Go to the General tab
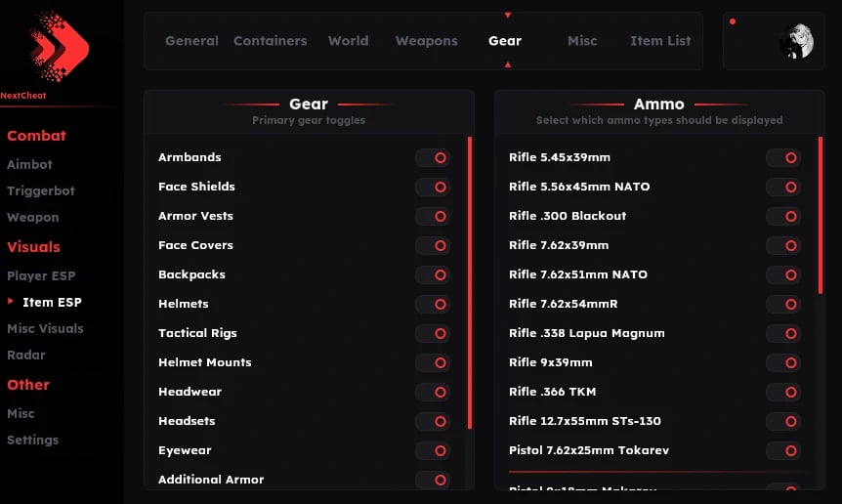842x504 pixels. click(x=191, y=41)
